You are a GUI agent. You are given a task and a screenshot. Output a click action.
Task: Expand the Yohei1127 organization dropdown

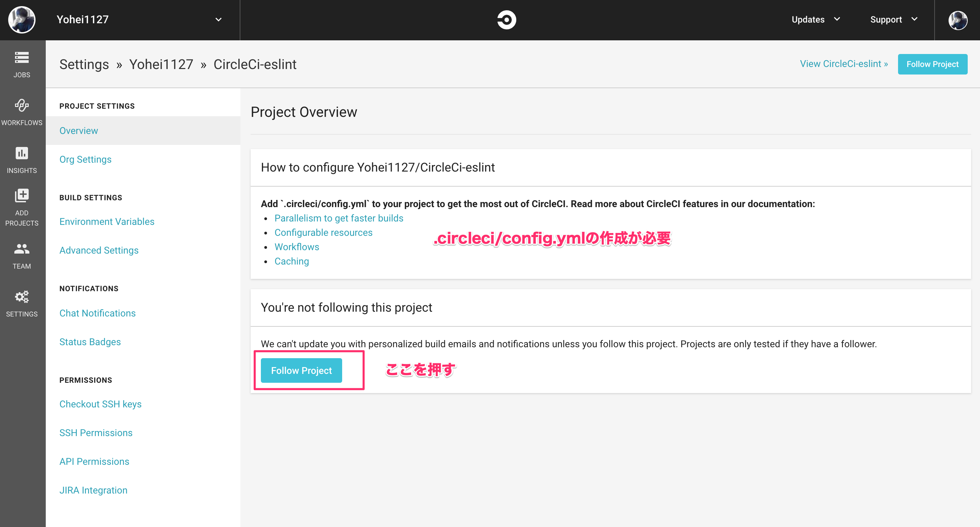click(x=218, y=20)
